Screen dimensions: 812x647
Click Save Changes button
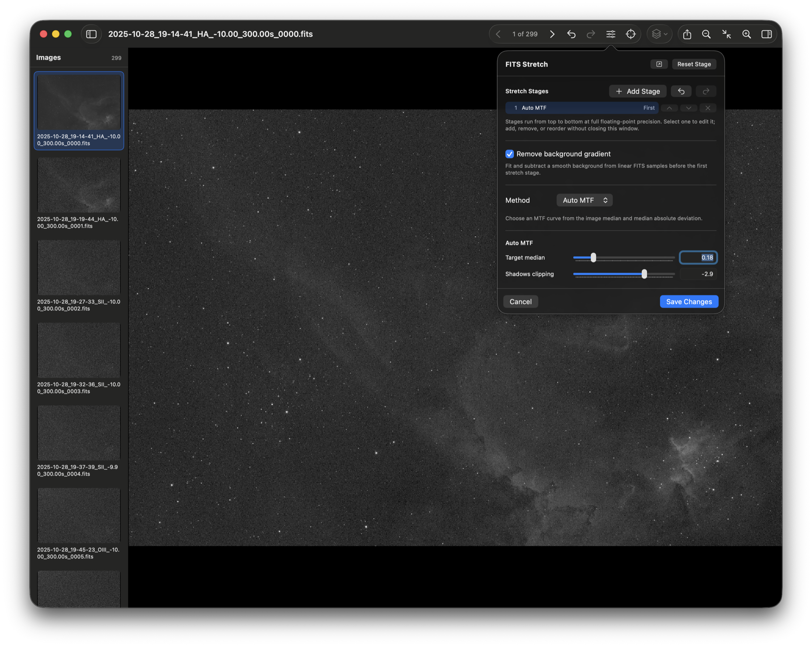pyautogui.click(x=689, y=302)
